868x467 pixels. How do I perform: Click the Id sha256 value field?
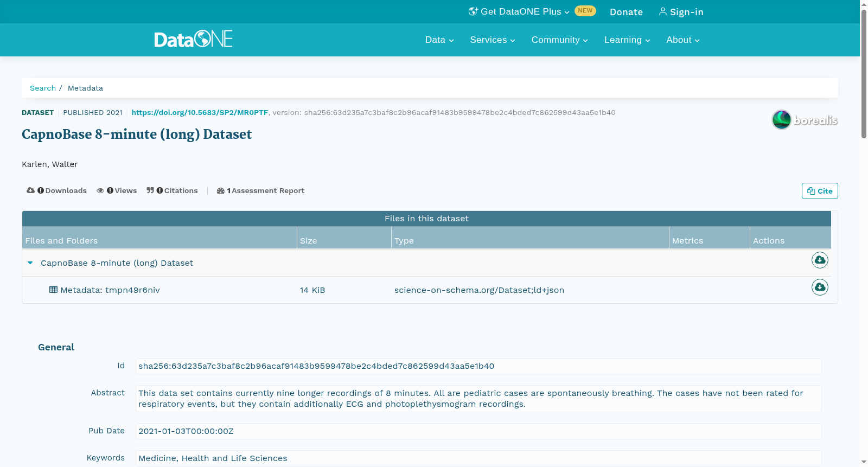point(478,366)
